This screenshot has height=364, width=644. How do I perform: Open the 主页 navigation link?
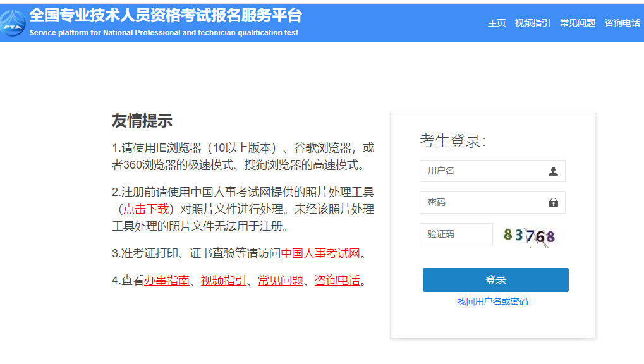[x=496, y=22]
